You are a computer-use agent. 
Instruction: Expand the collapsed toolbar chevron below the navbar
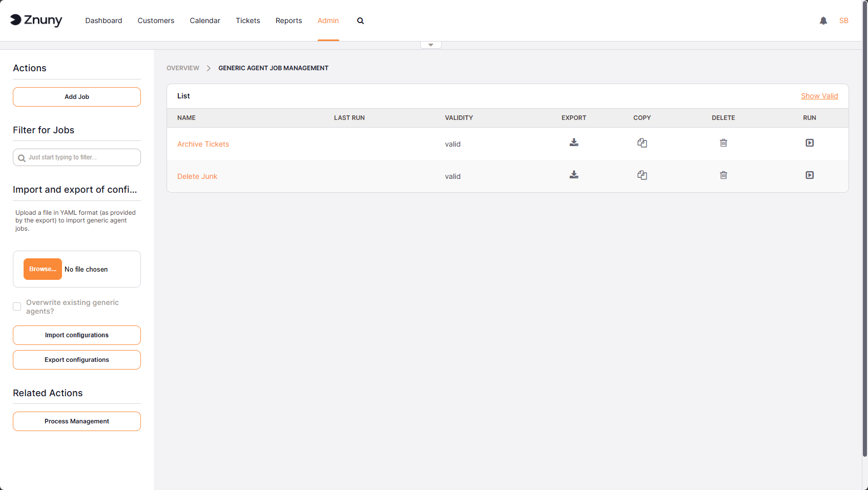430,44
